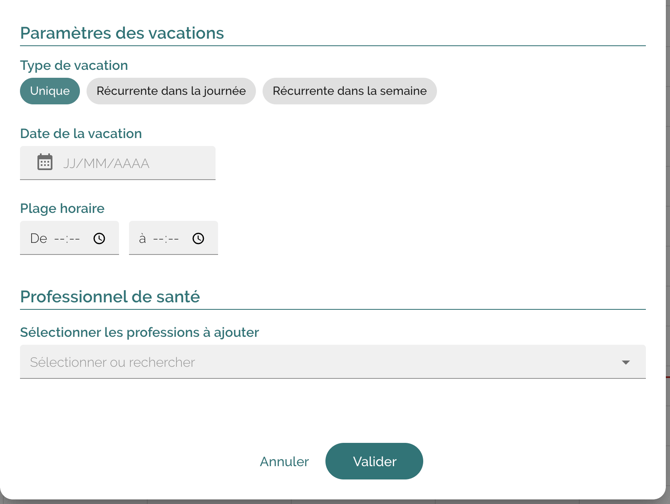The height and width of the screenshot is (504, 670).
Task: Click the Date de la vacation label
Action: pyautogui.click(x=81, y=134)
